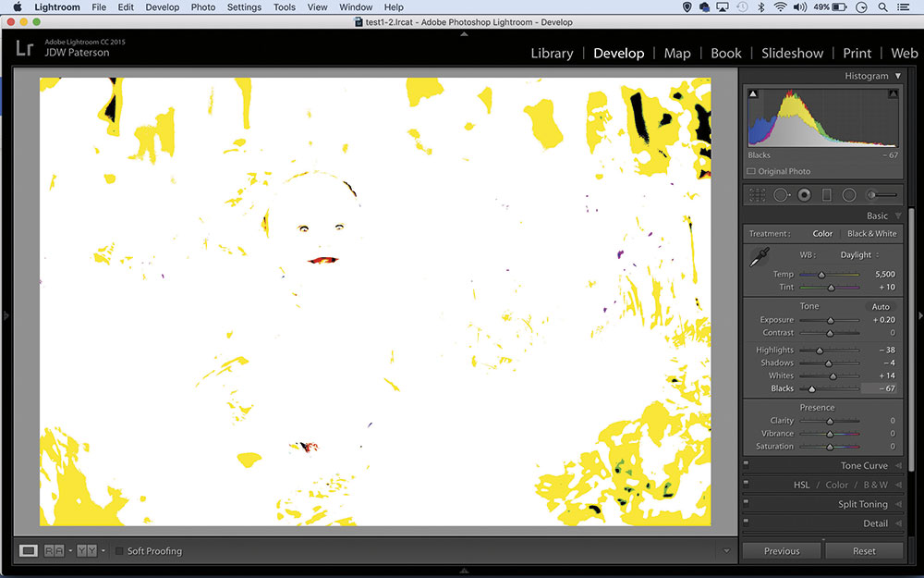Toggle the shadow clipping indicator on the histogram
Viewport: 924px width, 578px height.
(x=753, y=92)
